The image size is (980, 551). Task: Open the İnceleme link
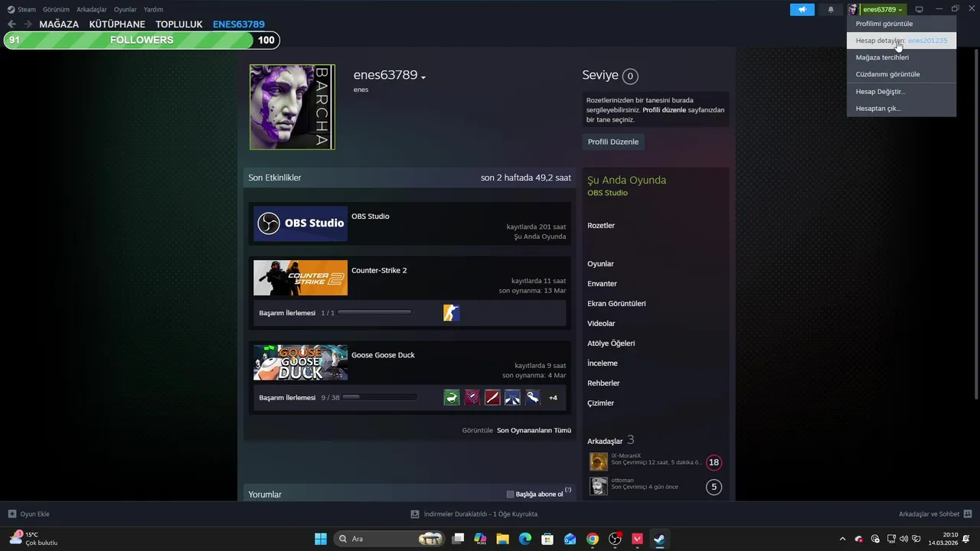603,364
